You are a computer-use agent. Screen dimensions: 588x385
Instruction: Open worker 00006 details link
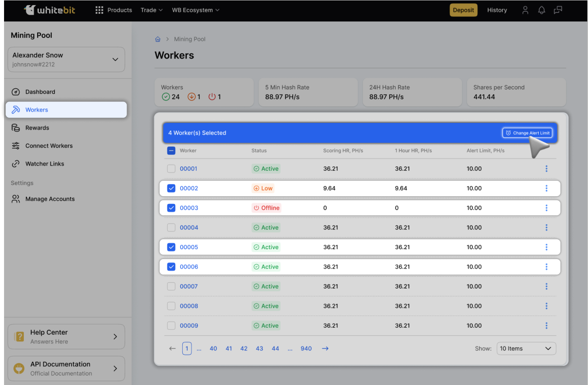(189, 267)
